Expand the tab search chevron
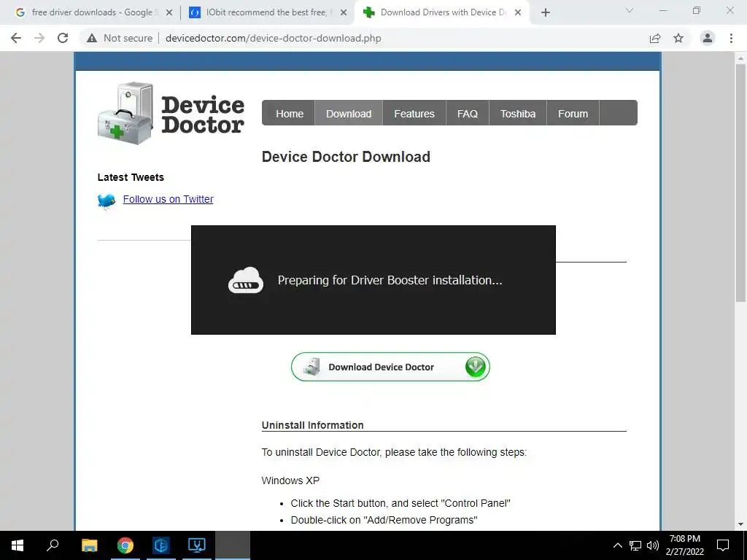Screen dimensions: 747x560 coord(630,10)
